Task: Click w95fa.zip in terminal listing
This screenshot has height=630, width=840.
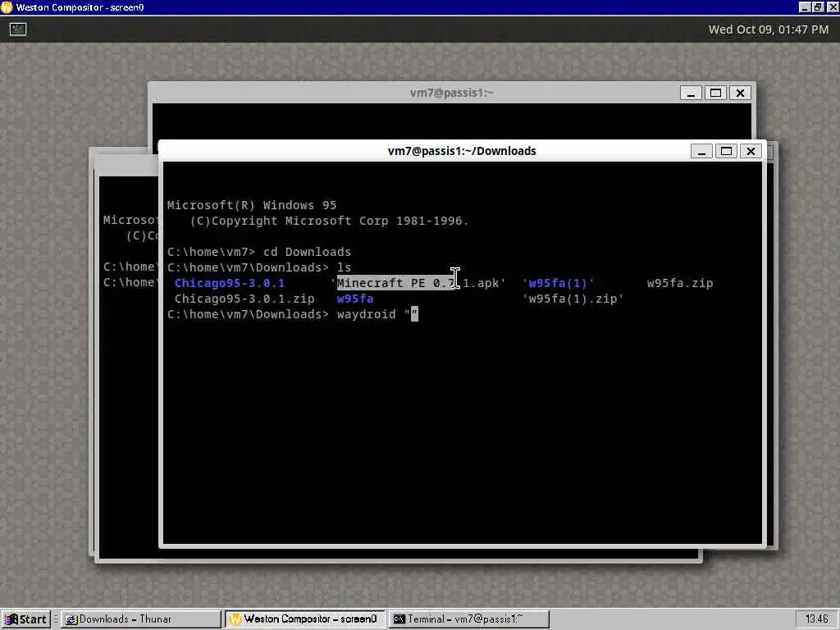Action: [x=680, y=283]
